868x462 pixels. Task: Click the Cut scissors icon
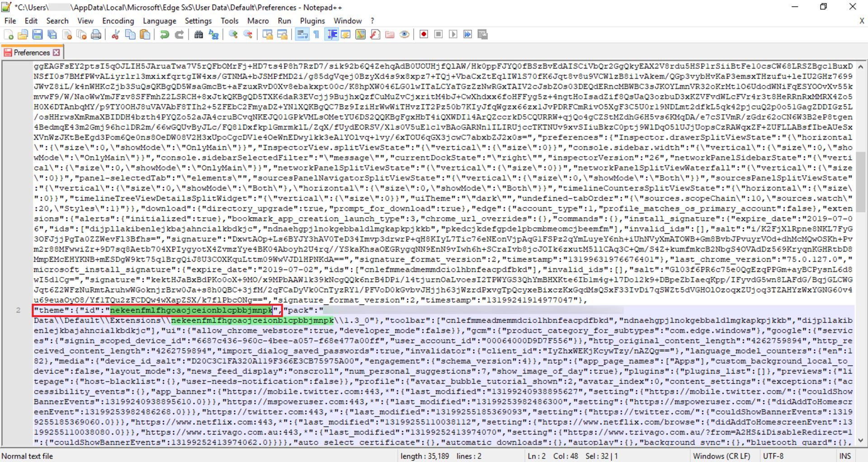coord(115,35)
